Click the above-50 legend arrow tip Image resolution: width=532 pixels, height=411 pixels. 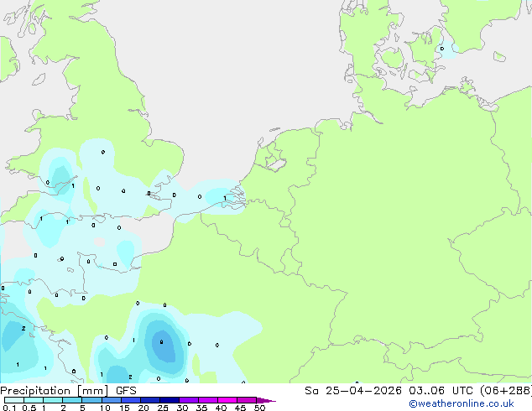click(x=266, y=400)
